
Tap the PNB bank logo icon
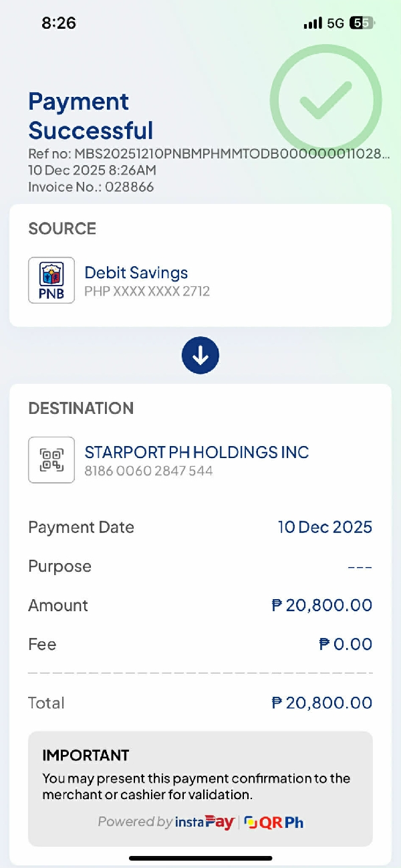(x=51, y=280)
